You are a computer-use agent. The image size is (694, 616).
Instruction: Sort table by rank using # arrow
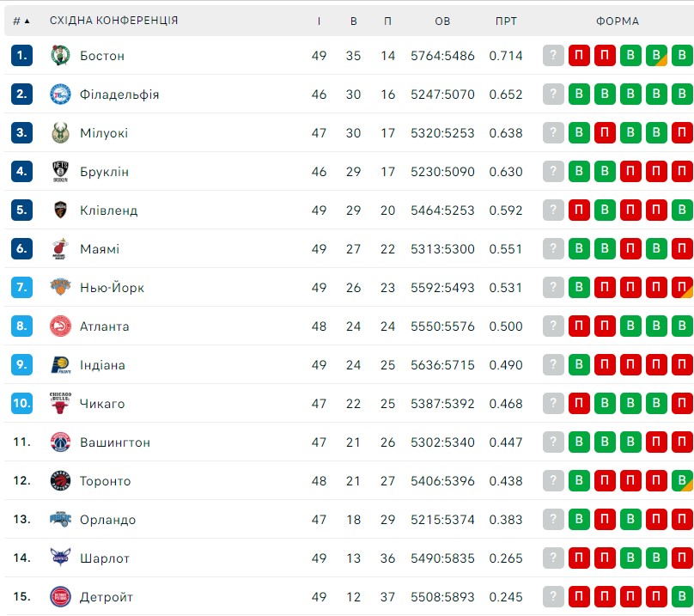tap(21, 21)
